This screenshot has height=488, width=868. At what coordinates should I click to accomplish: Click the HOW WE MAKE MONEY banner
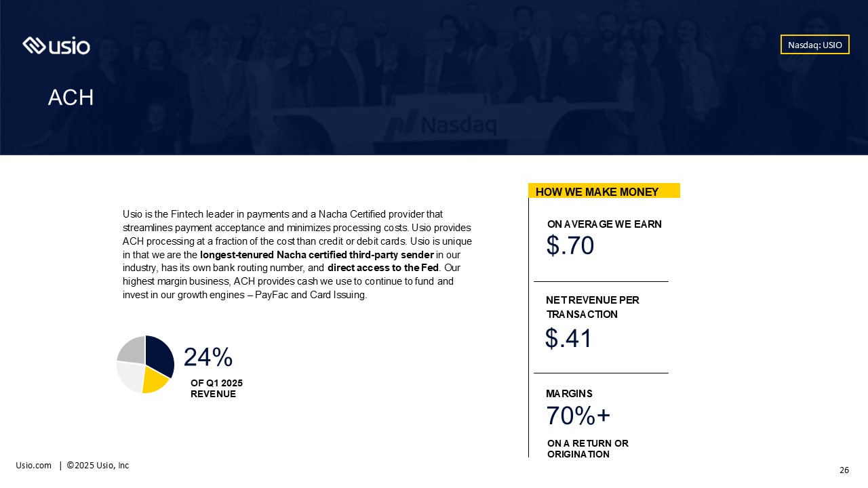pyautogui.click(x=604, y=191)
